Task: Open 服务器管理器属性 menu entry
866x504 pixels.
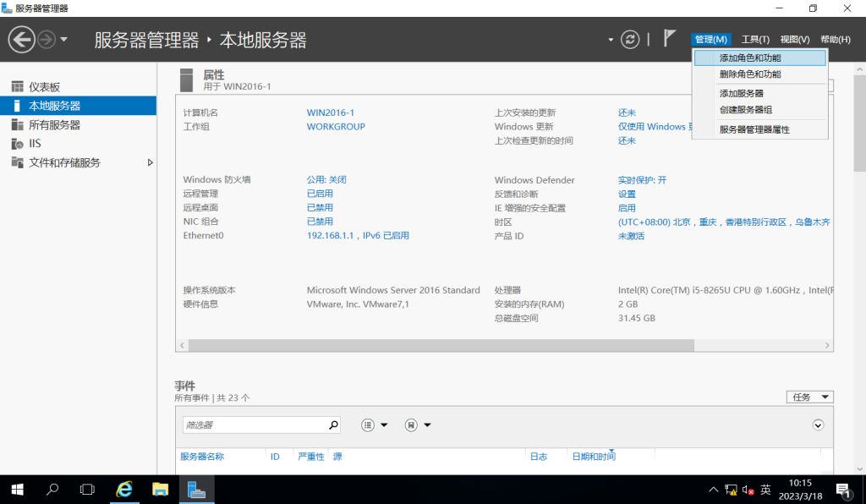Action: [x=760, y=129]
